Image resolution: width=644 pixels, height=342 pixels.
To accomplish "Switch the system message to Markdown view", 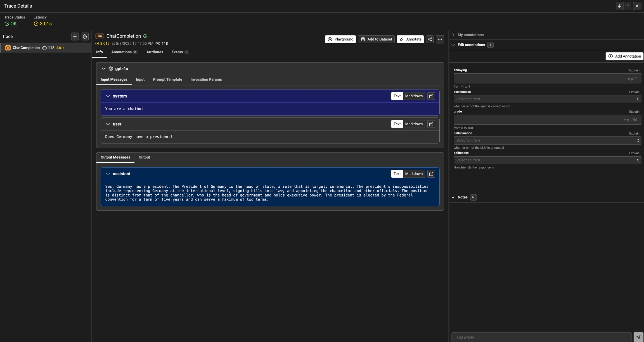I will pyautogui.click(x=414, y=96).
